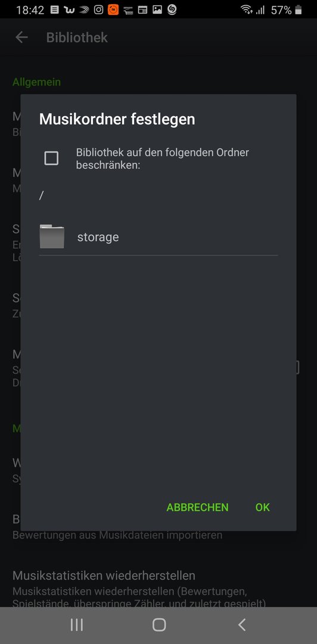Screen dimensions: 317x644
Task: Select the 'storage' folder entry
Action: point(158,237)
